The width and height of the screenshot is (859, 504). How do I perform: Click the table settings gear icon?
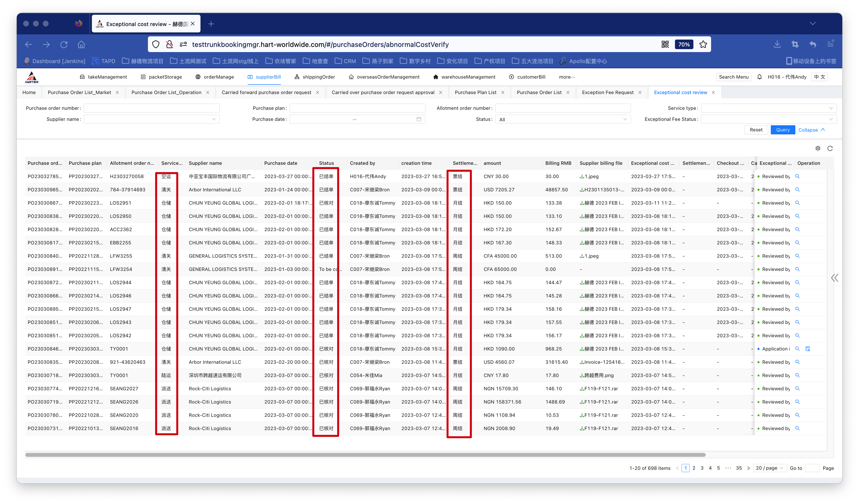coord(817,148)
